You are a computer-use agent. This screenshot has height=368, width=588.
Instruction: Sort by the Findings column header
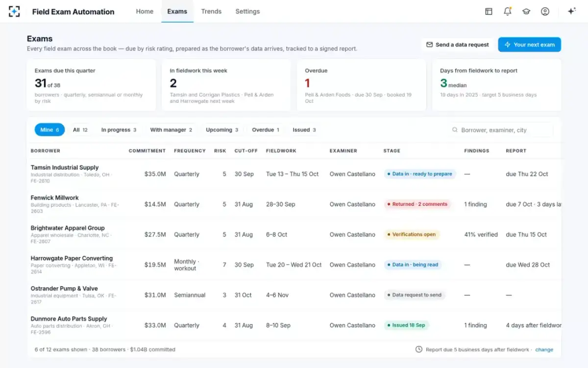pyautogui.click(x=477, y=151)
